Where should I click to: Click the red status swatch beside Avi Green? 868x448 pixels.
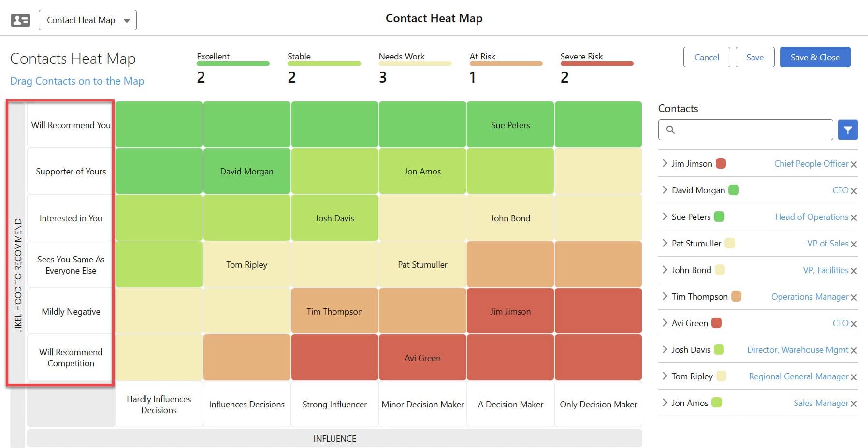tap(717, 323)
